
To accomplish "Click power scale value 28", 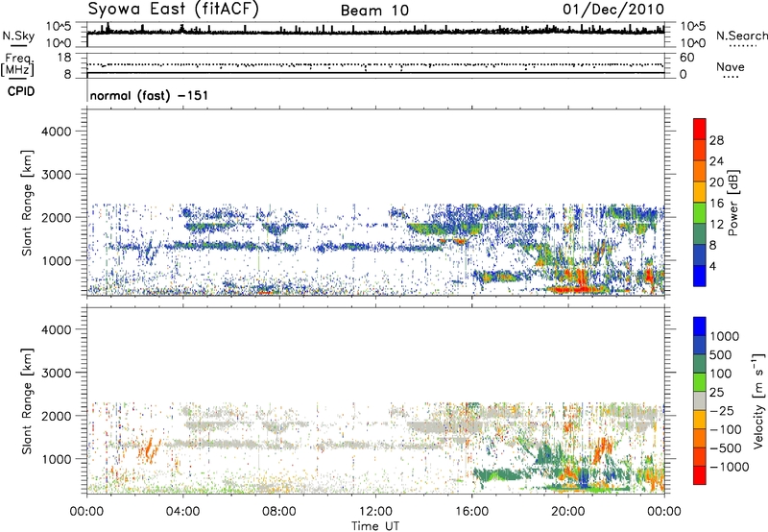I will [x=716, y=140].
